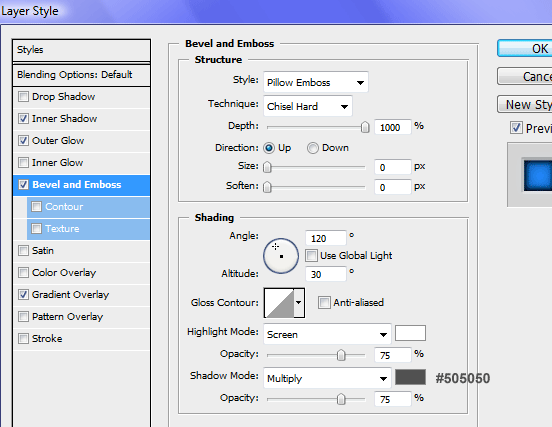Screen dimensions: 552x427
Task: Open the Shadow Mode dropdown showing Multiply
Action: (x=327, y=378)
